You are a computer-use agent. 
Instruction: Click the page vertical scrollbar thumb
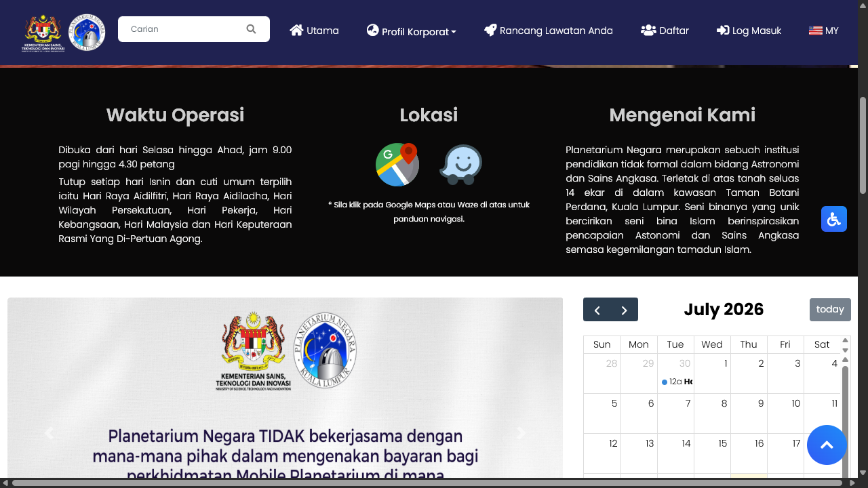(863, 145)
